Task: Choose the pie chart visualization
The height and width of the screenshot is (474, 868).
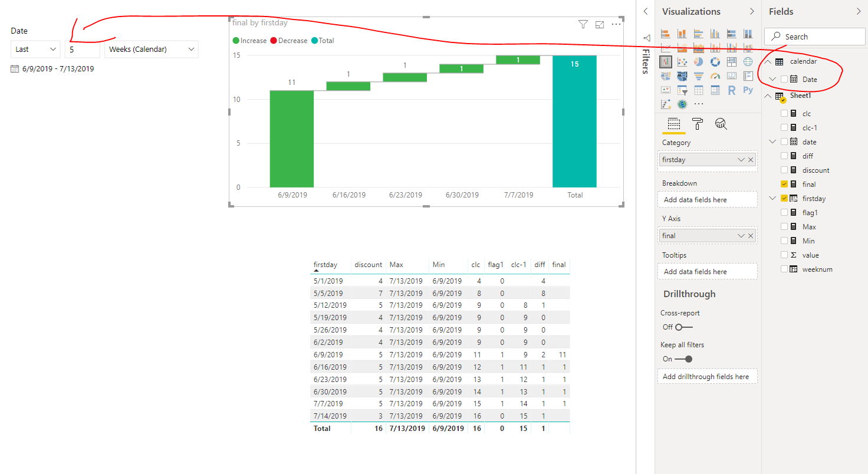Action: (x=699, y=62)
